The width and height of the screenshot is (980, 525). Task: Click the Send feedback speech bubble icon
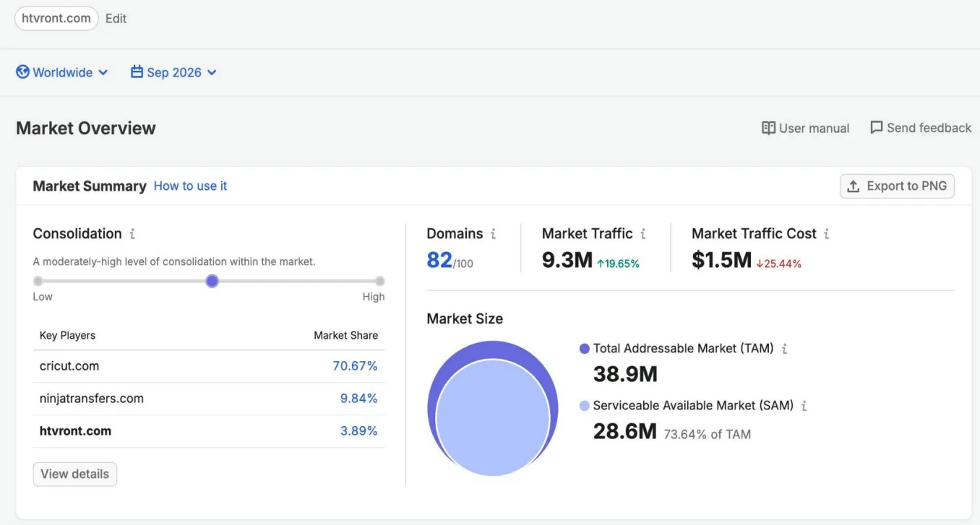tap(877, 128)
